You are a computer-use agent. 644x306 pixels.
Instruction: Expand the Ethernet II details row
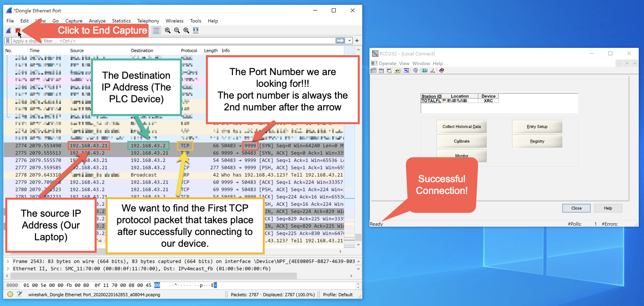(8, 269)
